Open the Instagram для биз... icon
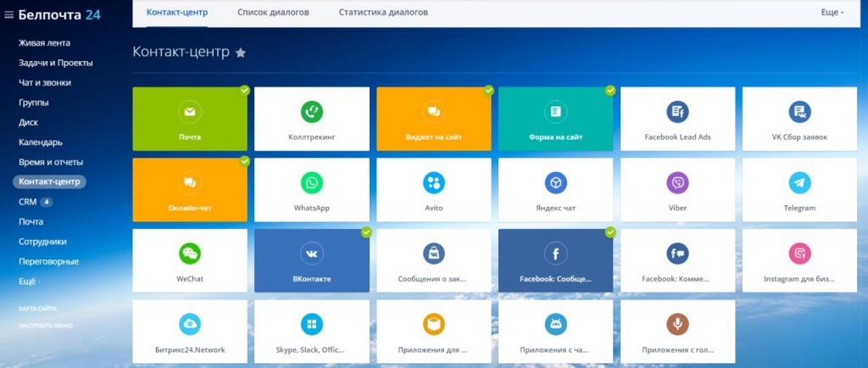The height and width of the screenshot is (368, 868). (799, 254)
